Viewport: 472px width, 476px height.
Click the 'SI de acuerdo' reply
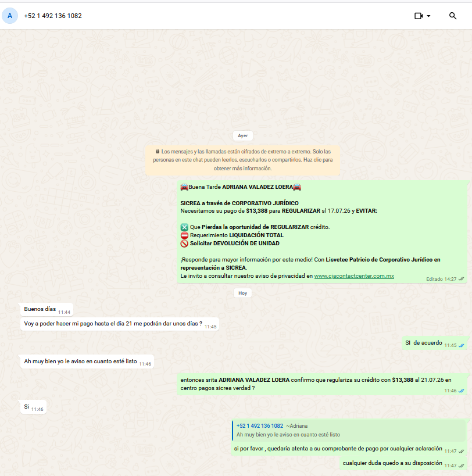[x=434, y=343]
